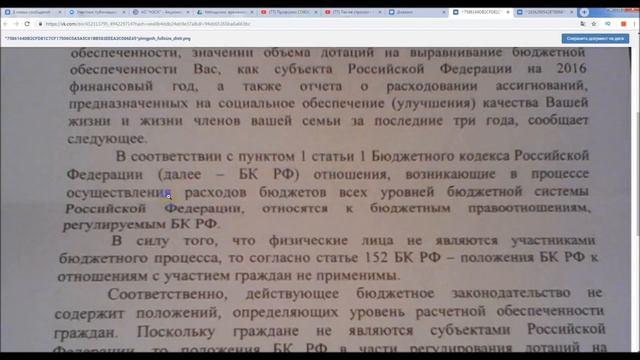The height and width of the screenshot is (360, 640).
Task: Switch to the second YouTube tab
Action: pos(352,12)
